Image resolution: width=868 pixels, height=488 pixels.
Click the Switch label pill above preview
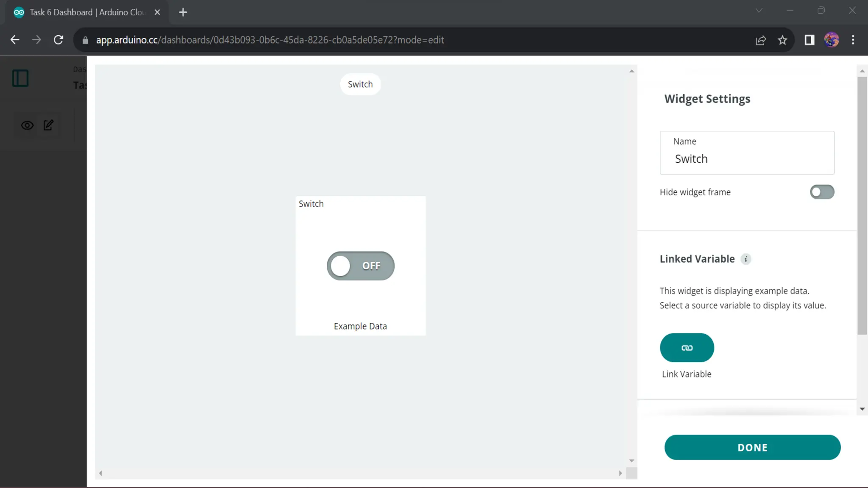pos(360,84)
